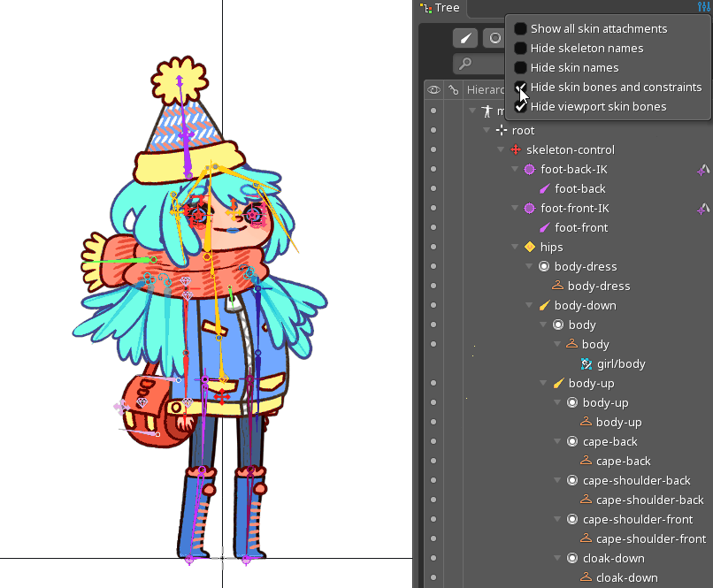
Task: Open the tree filter options icon at top right
Action: pos(704,7)
